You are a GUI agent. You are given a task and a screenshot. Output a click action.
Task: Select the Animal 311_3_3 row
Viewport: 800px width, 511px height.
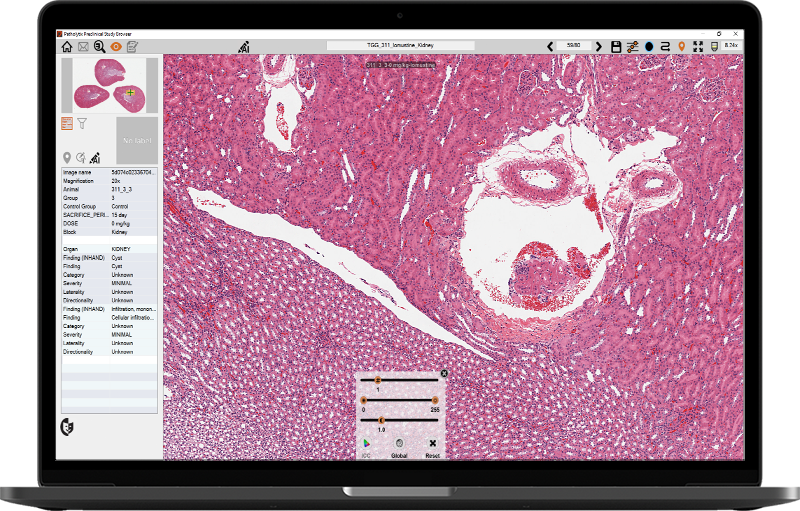click(x=110, y=189)
